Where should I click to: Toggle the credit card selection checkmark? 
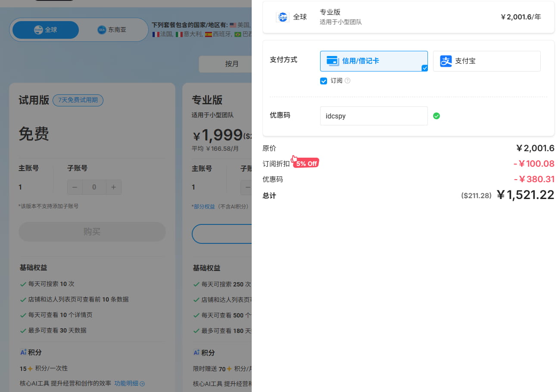(x=424, y=68)
